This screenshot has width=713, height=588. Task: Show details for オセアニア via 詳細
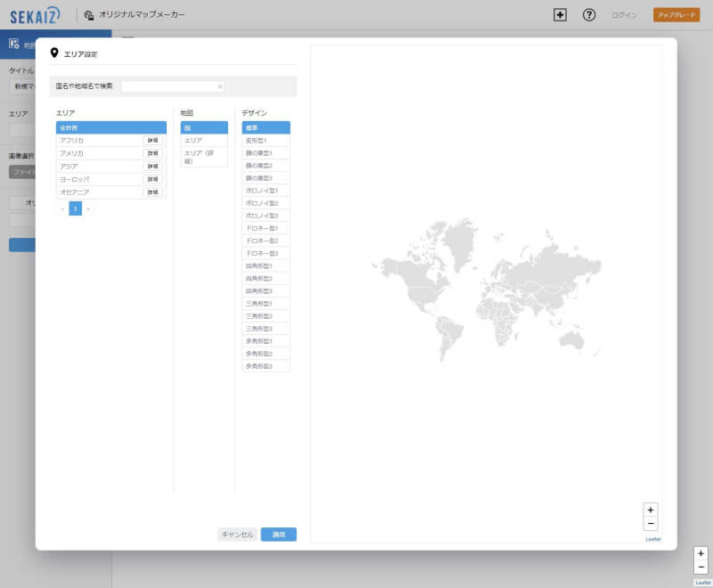153,192
